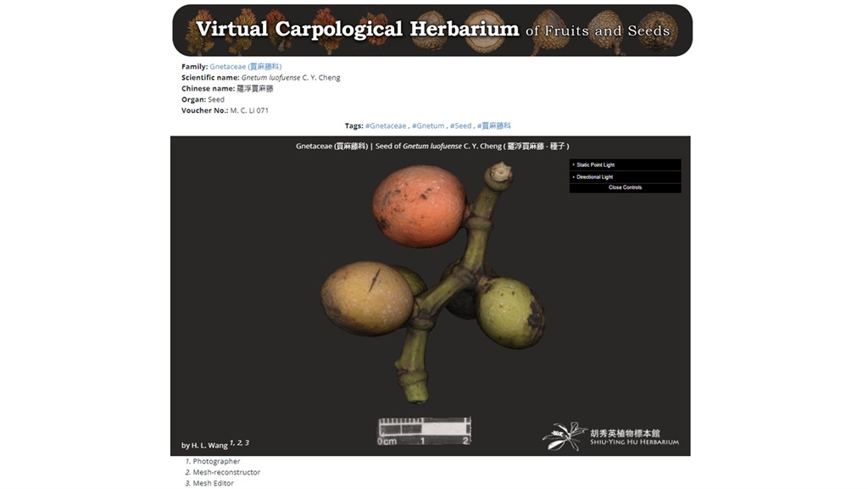
Task: Click the Virtual Carpological Herbarium banner title
Action: (x=357, y=30)
